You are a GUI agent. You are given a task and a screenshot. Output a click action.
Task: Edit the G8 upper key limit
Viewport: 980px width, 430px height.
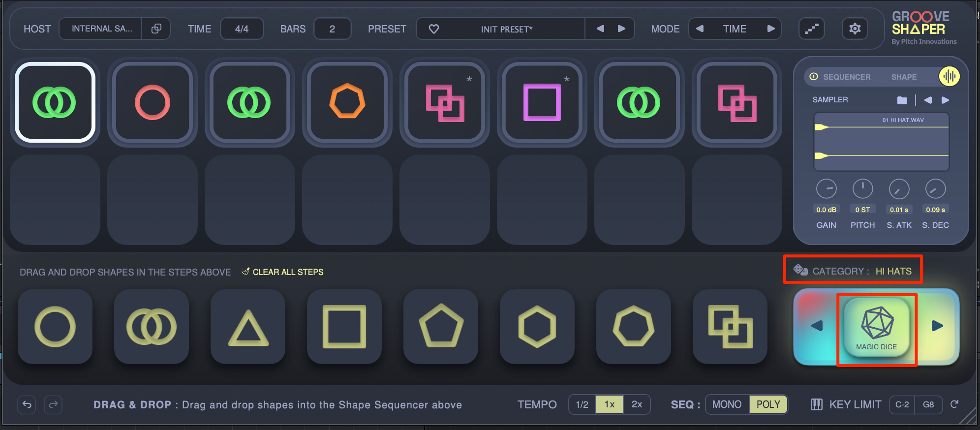[x=929, y=404]
